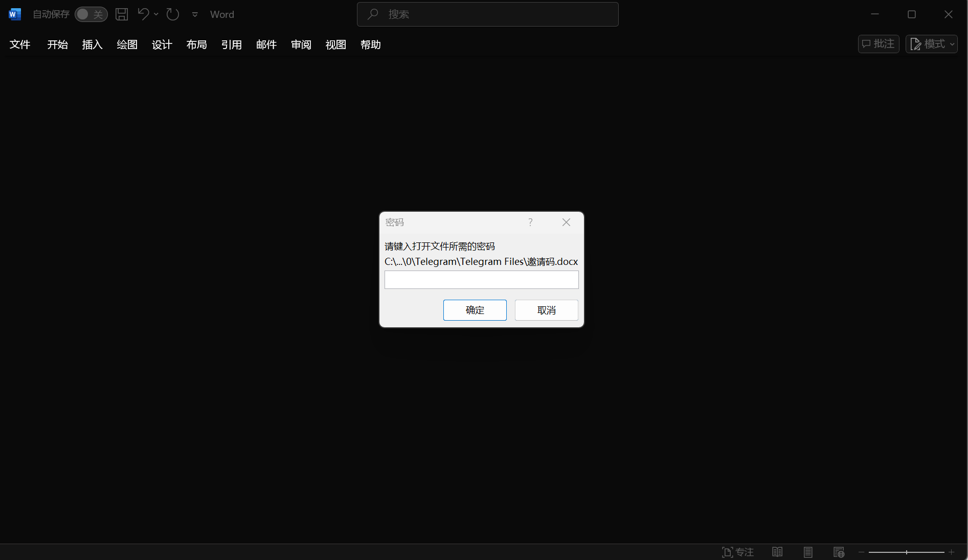Toggle the AutoSave switch

tap(91, 14)
